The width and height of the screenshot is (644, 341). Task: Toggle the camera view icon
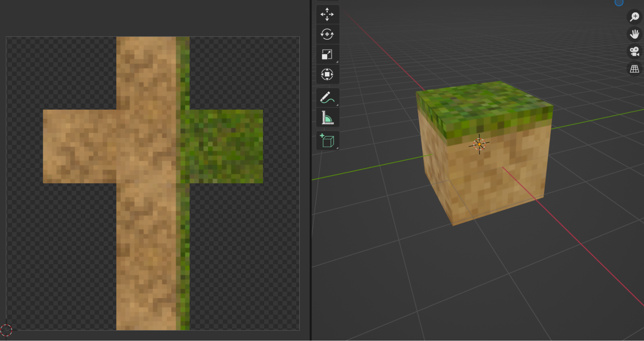[635, 51]
